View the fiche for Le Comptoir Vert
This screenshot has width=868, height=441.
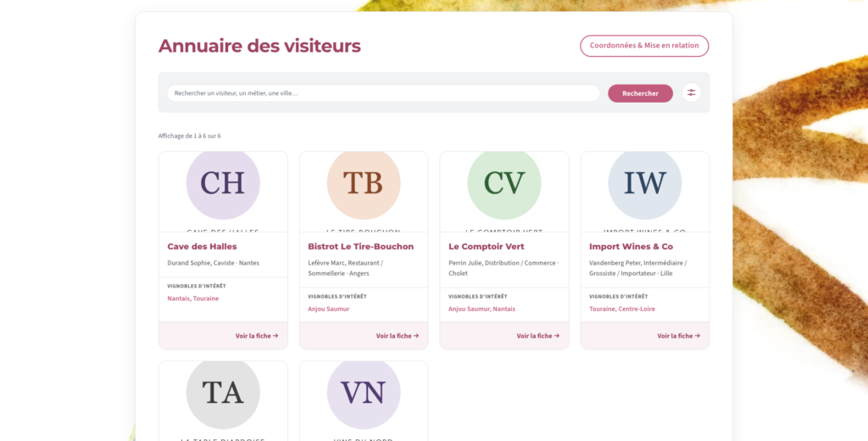tap(538, 336)
